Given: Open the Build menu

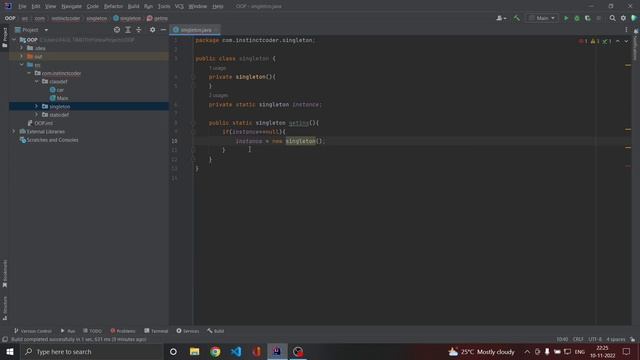Looking at the screenshot, I should point(133,6).
